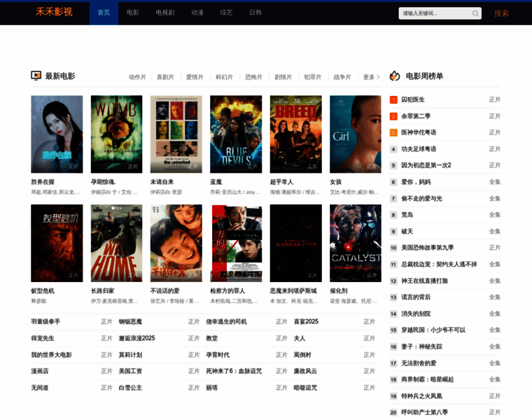Click rank badge 2 next to 余罪第二季
532x420 pixels.
[x=393, y=116]
